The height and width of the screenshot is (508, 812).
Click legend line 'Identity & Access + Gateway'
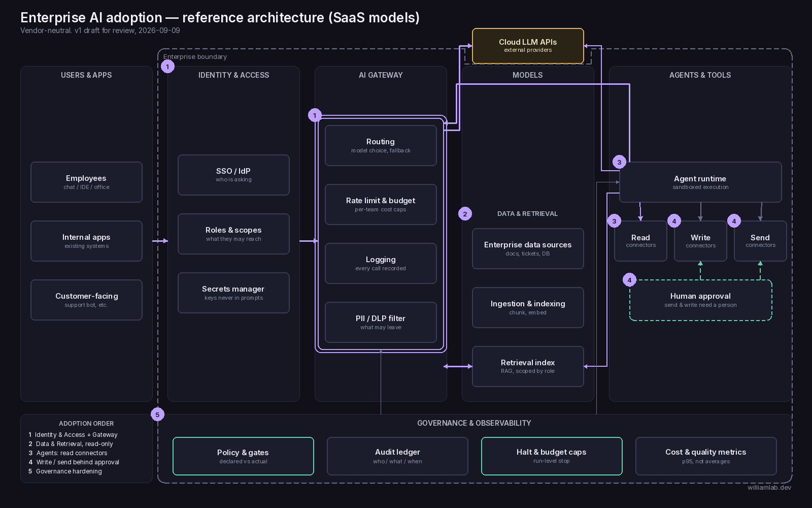[x=76, y=435]
